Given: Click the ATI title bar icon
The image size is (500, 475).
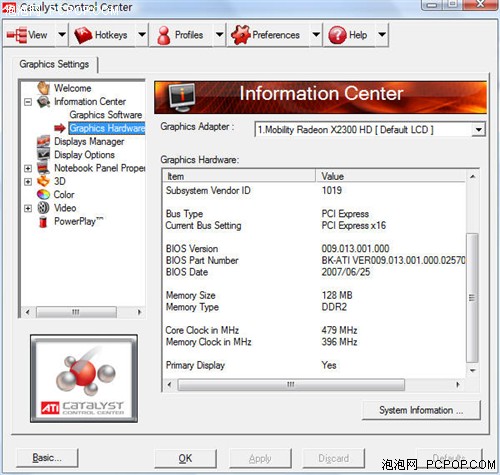Looking at the screenshot, I should 8,7.
